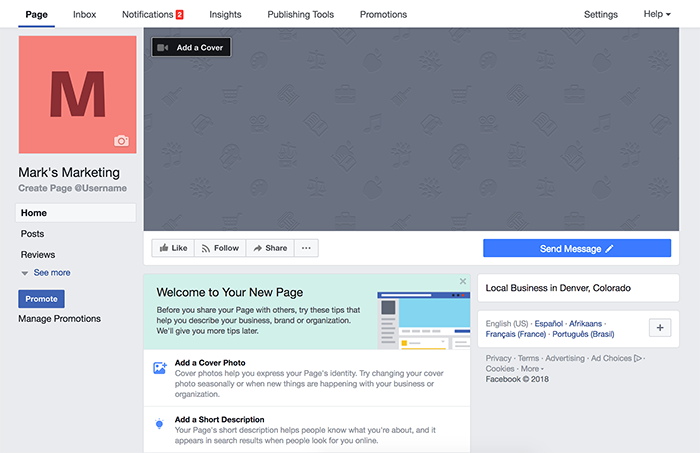Go to the Insights tab
The image size is (700, 453).
point(225,14)
